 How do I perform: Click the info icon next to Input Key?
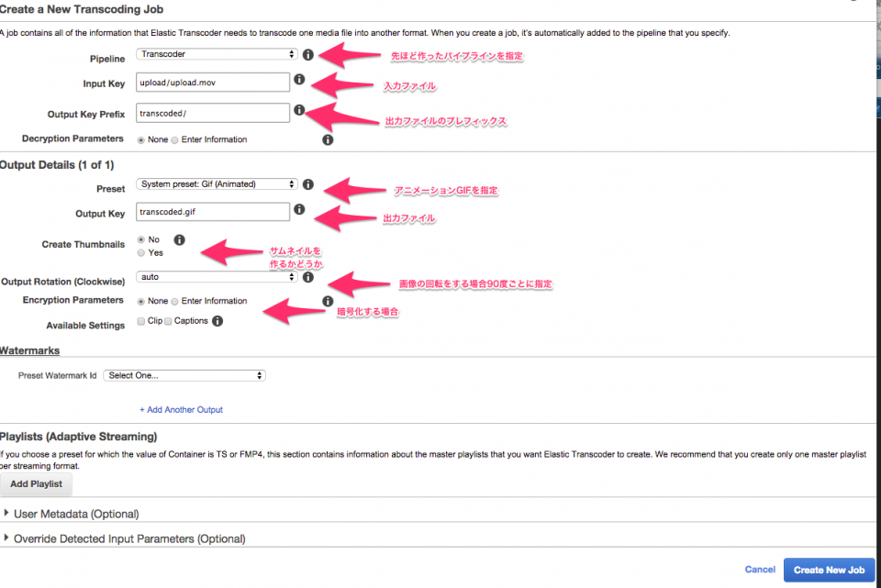[x=299, y=80]
